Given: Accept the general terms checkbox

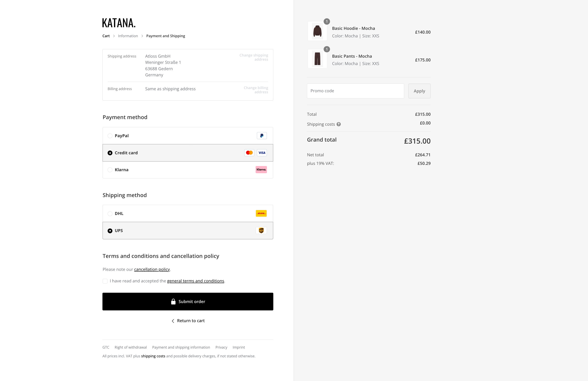Looking at the screenshot, I should point(105,281).
